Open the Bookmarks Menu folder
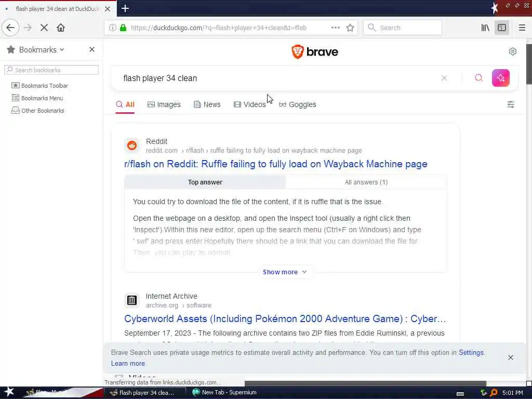 pyautogui.click(x=37, y=98)
